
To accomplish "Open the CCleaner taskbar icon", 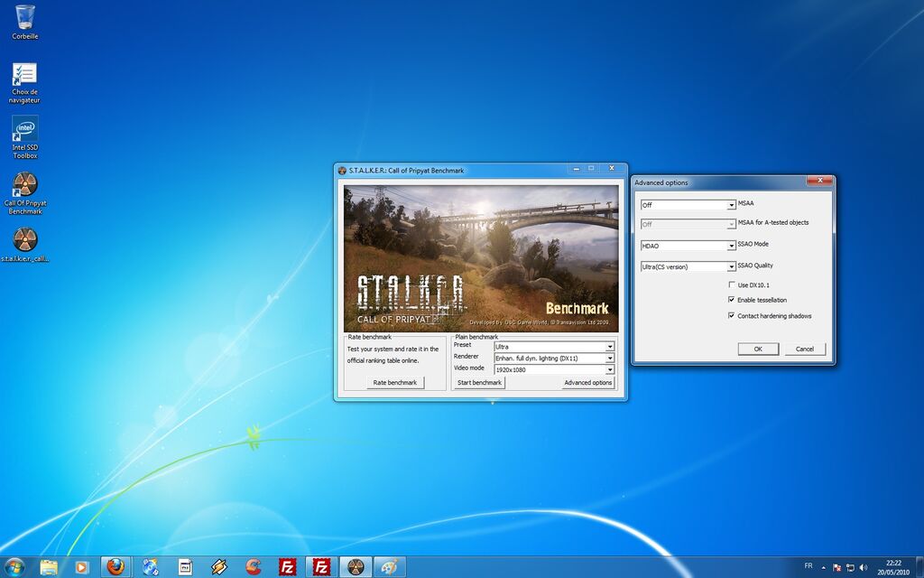I will (254, 567).
